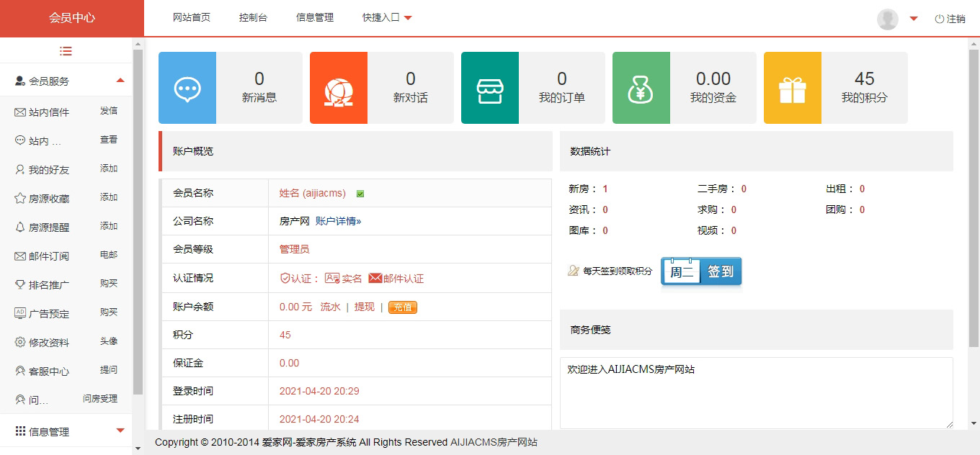Click the green verified badge beside 姓名

360,194
